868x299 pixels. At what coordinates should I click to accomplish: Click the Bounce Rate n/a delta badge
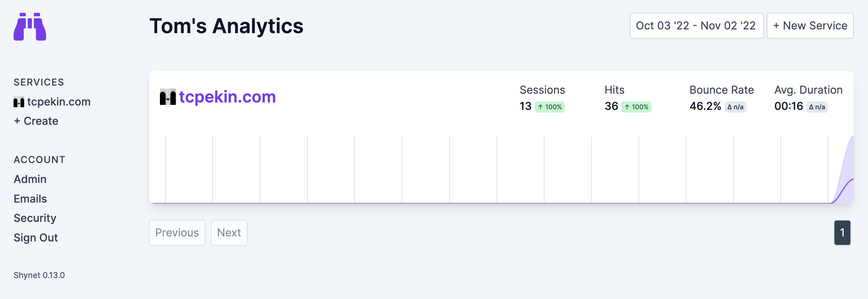pyautogui.click(x=735, y=107)
